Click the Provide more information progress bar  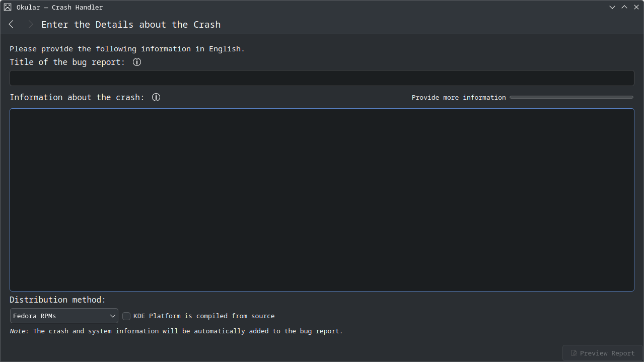(x=571, y=97)
